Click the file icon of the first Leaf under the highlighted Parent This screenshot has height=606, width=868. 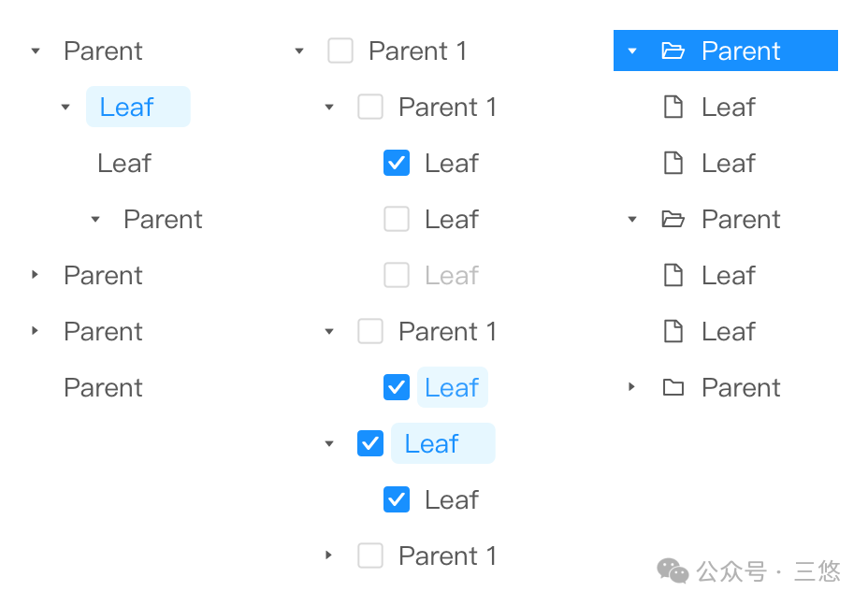(673, 107)
